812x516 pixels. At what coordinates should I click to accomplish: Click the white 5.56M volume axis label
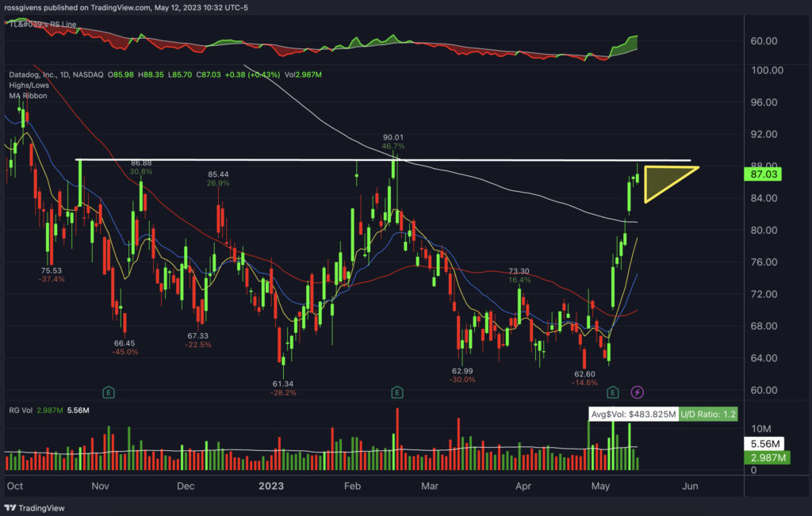764,444
